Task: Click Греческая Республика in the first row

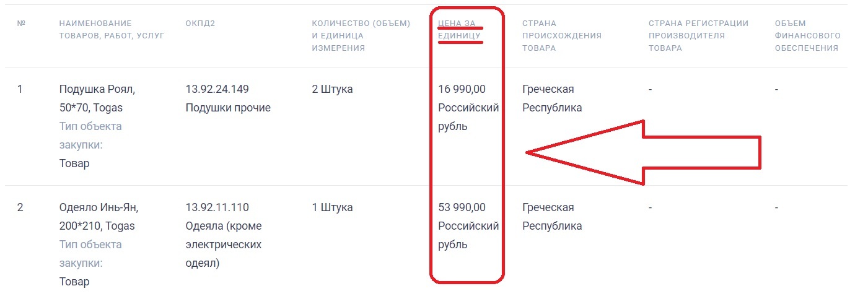Action: coord(552,98)
